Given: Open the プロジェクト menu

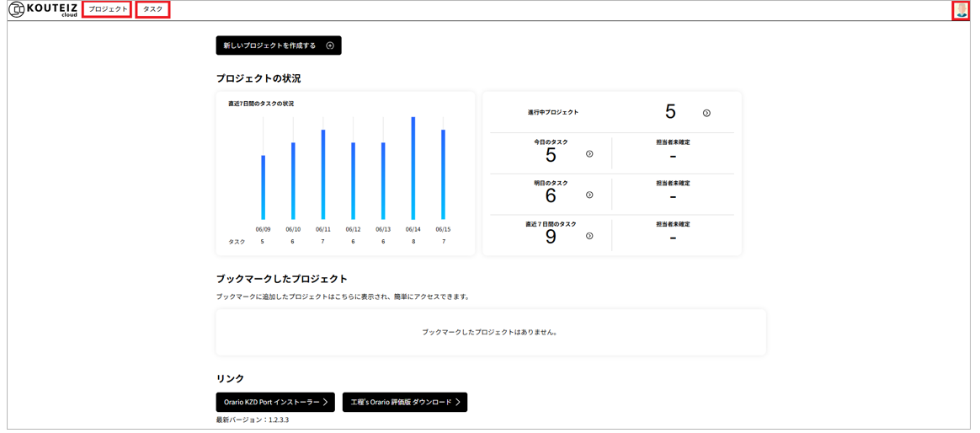Looking at the screenshot, I should click(107, 9).
